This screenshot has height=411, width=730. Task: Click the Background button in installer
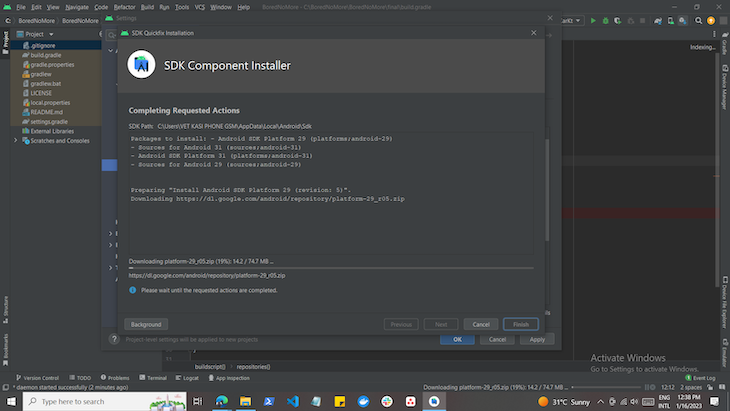click(x=146, y=324)
